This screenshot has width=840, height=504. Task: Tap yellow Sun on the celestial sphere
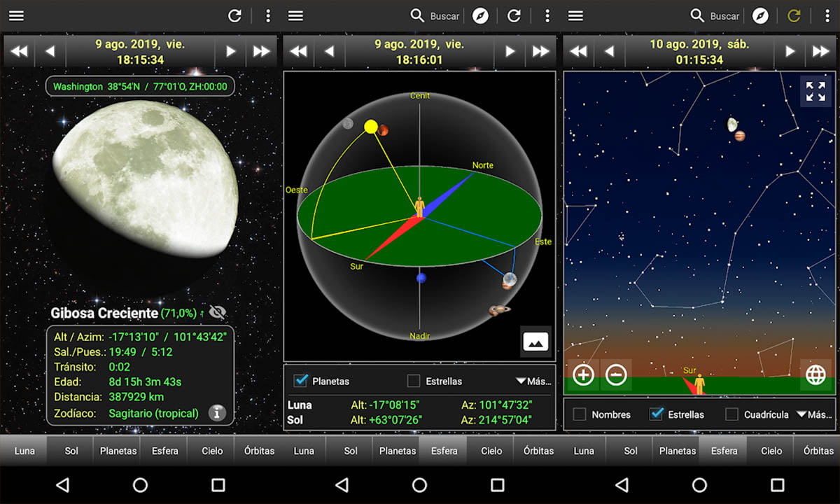pos(370,127)
